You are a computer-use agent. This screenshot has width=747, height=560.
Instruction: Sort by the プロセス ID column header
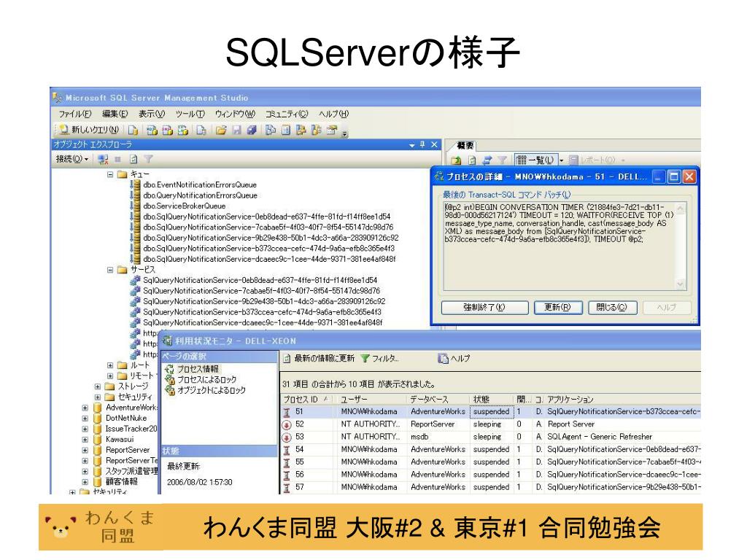click(307, 399)
